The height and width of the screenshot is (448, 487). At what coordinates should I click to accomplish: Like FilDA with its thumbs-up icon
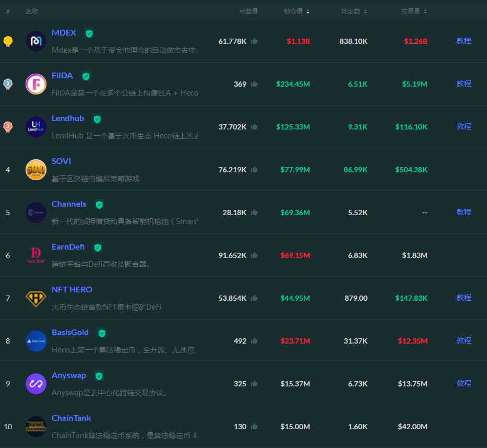click(x=254, y=84)
